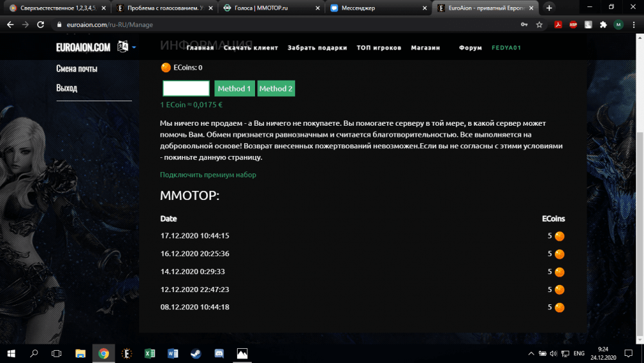Open the Chrome extensions puzzle icon
644x363 pixels.
(603, 25)
